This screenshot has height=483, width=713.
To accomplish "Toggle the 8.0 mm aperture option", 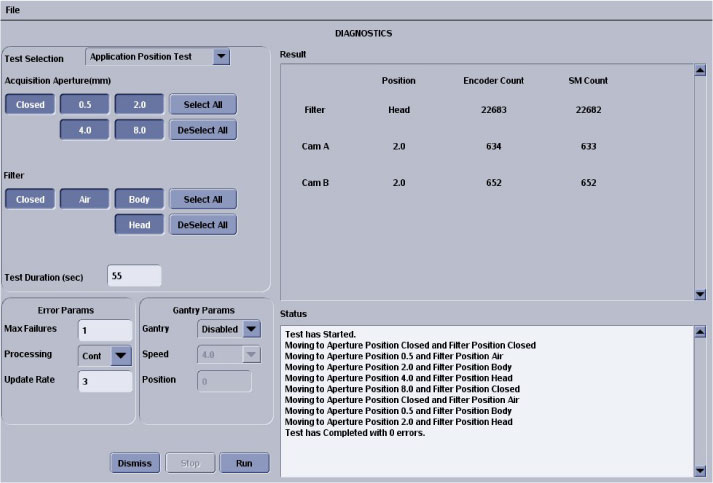I will (x=139, y=130).
